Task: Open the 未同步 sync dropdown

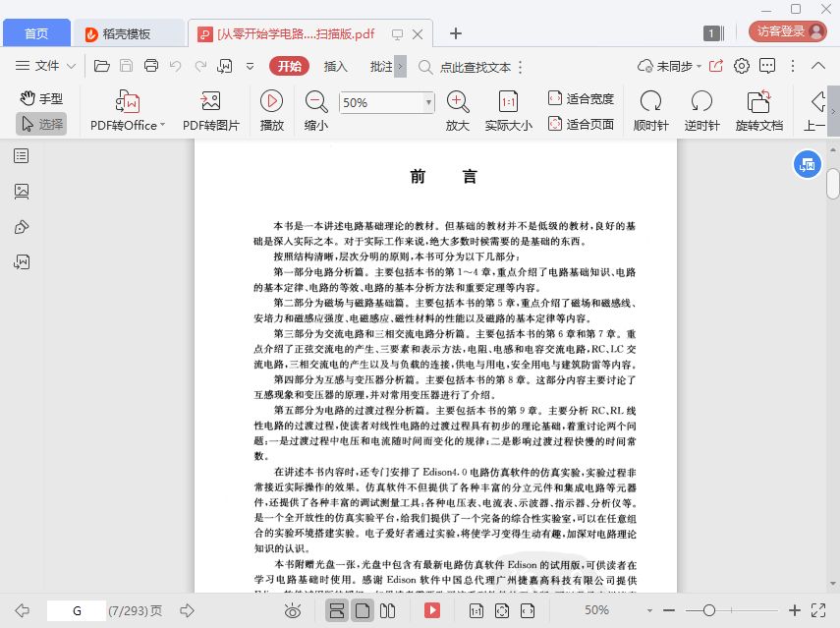Action: pos(669,67)
